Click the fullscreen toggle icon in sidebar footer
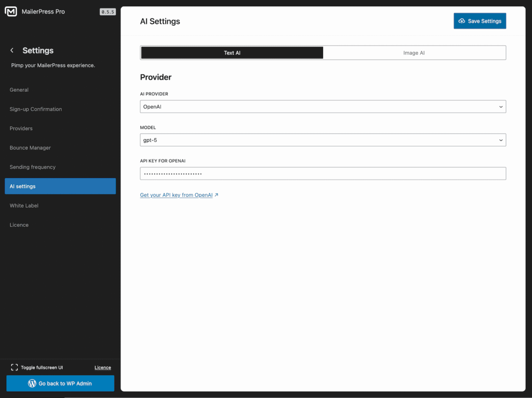This screenshot has width=532, height=398. coord(15,367)
